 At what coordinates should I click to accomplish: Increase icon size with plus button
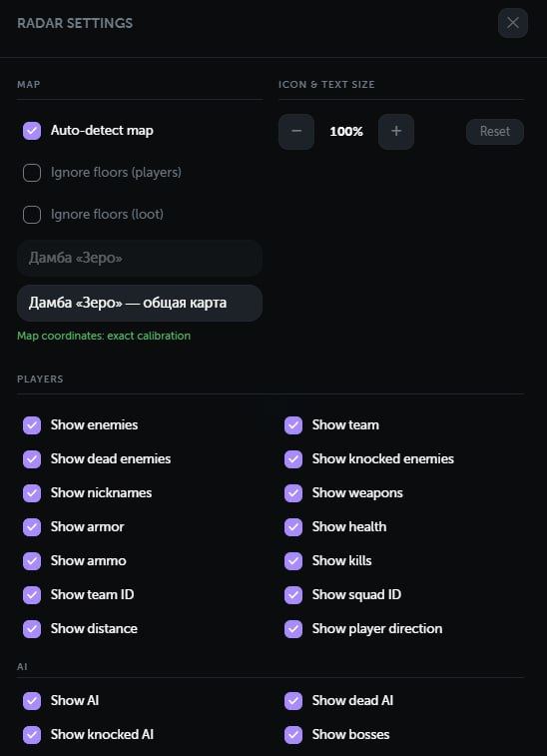click(x=396, y=131)
